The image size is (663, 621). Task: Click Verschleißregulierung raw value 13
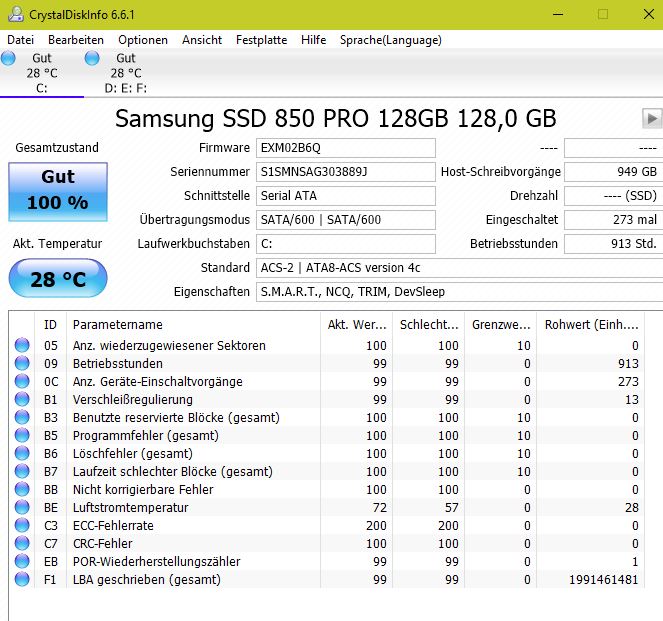632,399
